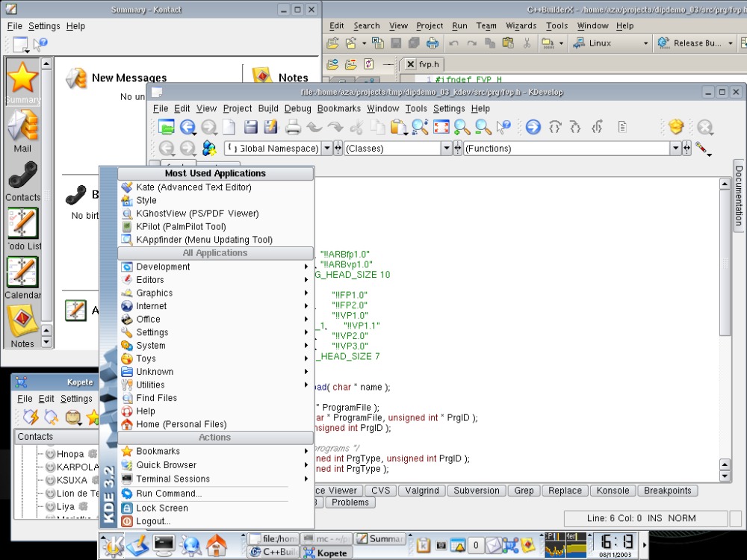
Task: Select Lock Screen in K menu
Action: (x=215, y=508)
